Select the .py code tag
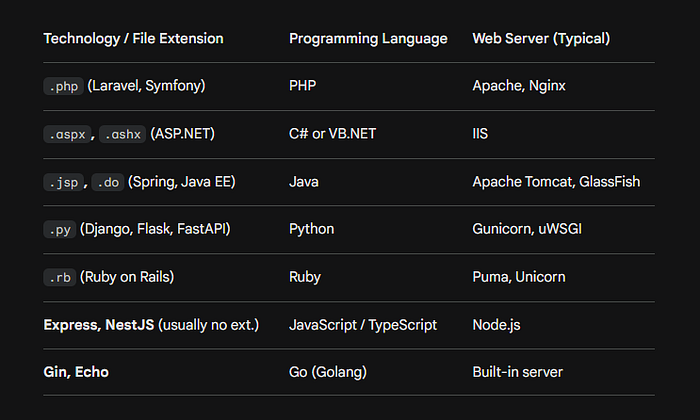Image resolution: width=700 pixels, height=420 pixels. pyautogui.click(x=60, y=229)
